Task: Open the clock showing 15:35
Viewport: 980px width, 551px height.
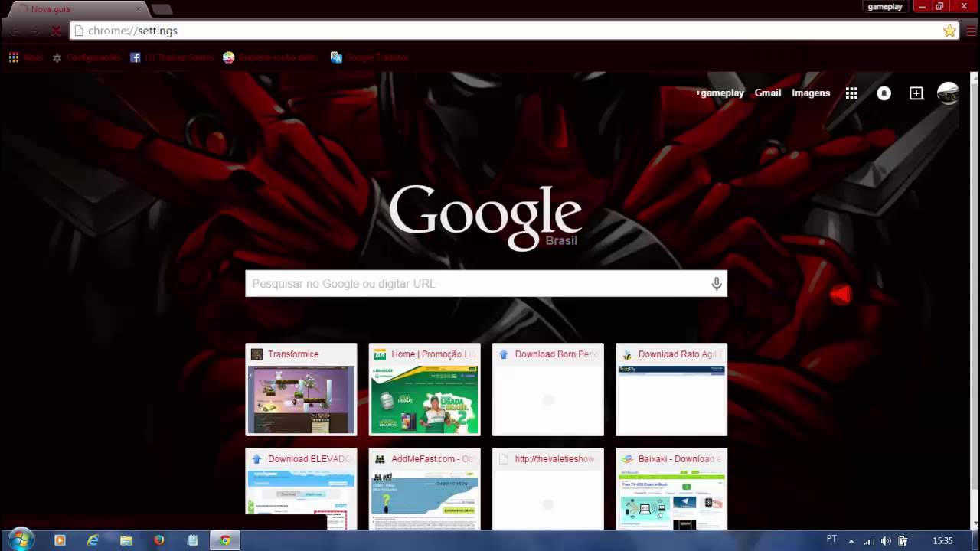Action: (942, 541)
